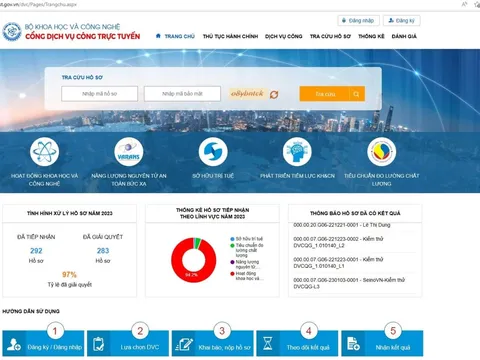Click purple Năng lượng nguyên tử legend dot
480x360 pixels.
[x=232, y=262]
